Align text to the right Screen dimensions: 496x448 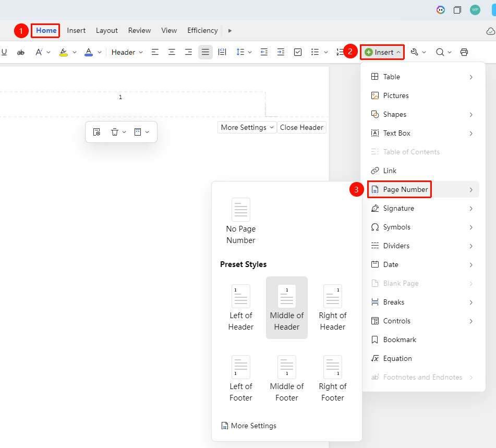(188, 52)
